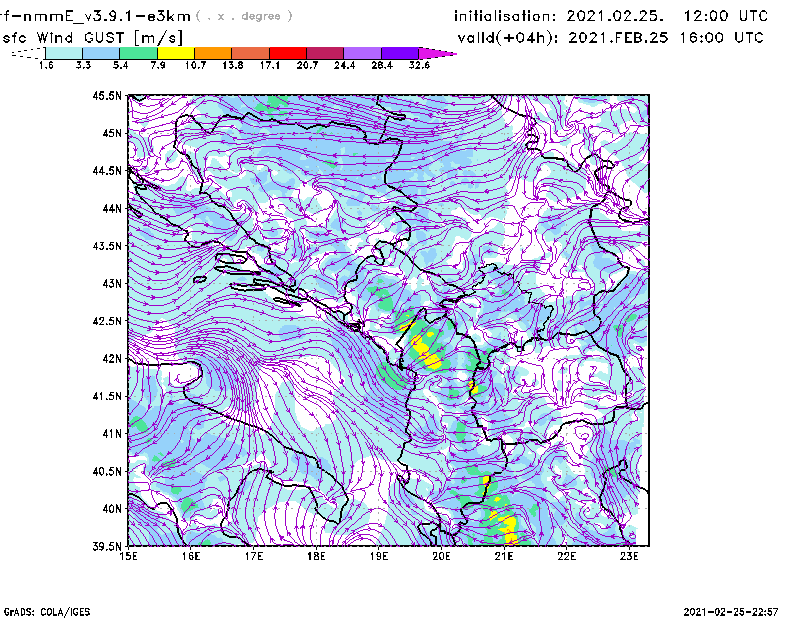Click the 42N latitude label
Viewport: 800px width, 618px height.
tap(112, 359)
